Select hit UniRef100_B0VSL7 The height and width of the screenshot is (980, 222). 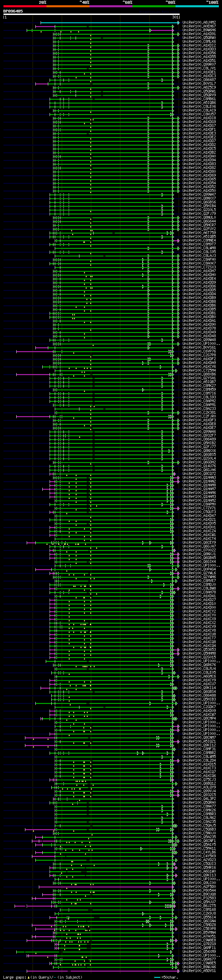pos(199,84)
